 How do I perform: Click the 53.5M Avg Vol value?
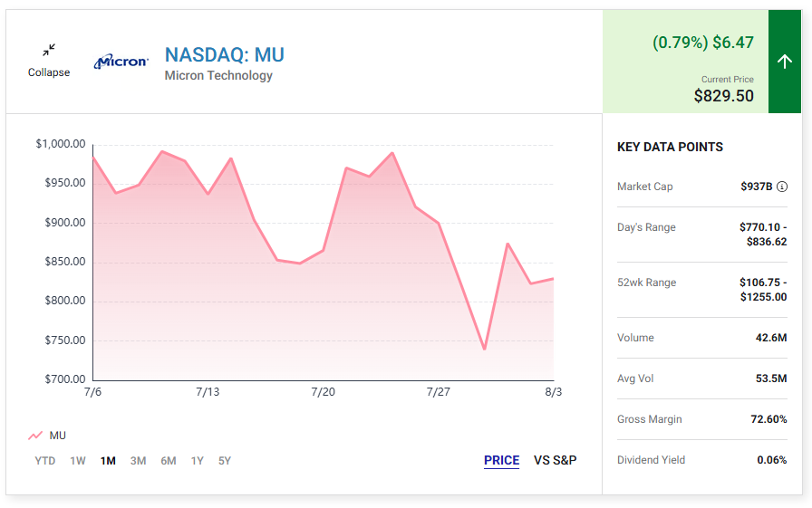point(771,379)
